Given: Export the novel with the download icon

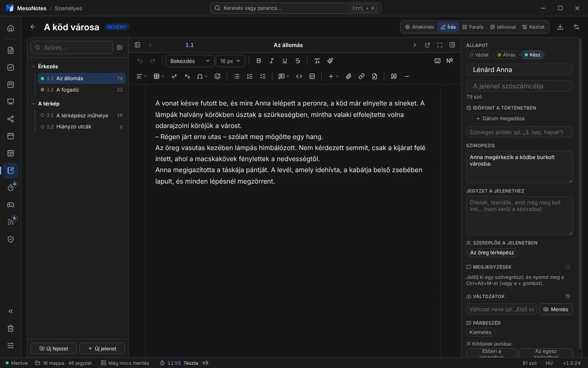Looking at the screenshot, I should (x=561, y=27).
